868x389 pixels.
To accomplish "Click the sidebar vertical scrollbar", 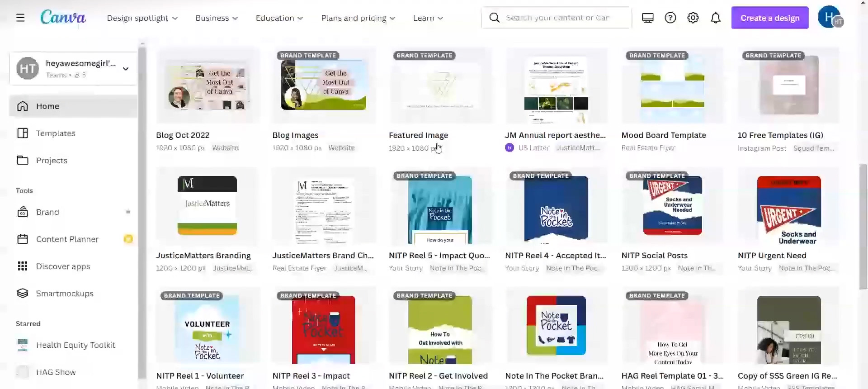I will coord(142,213).
